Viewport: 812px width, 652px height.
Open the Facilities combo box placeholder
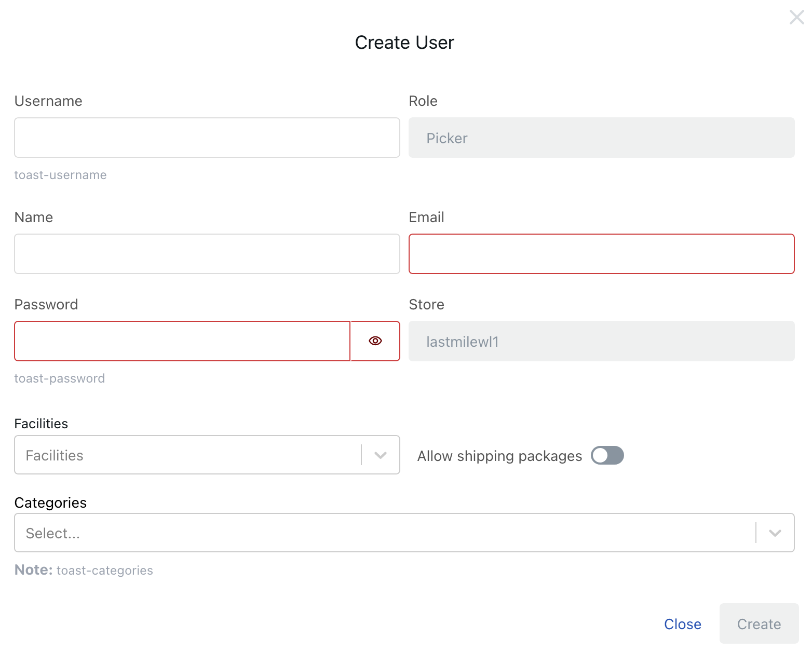pyautogui.click(x=187, y=455)
